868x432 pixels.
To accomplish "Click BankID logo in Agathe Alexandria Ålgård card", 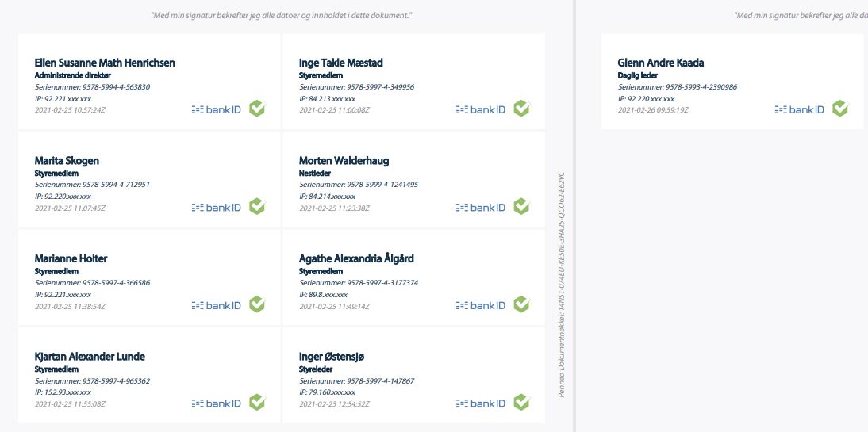I will [481, 305].
